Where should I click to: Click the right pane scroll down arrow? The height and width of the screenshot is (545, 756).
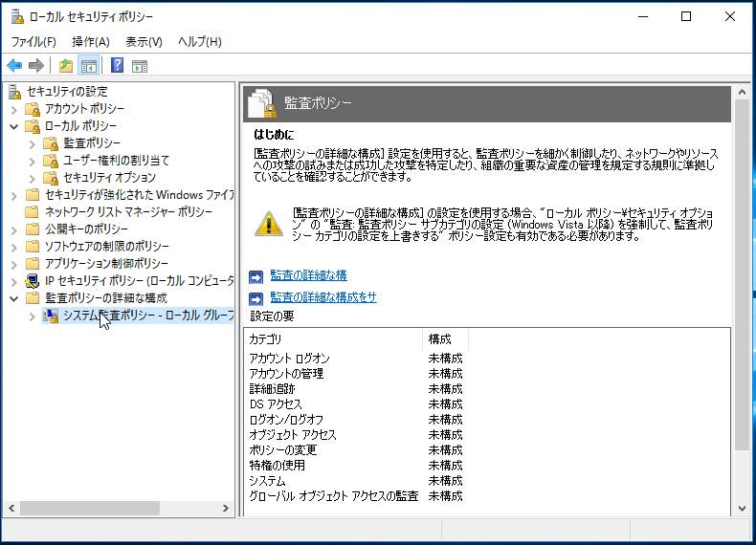point(742,509)
